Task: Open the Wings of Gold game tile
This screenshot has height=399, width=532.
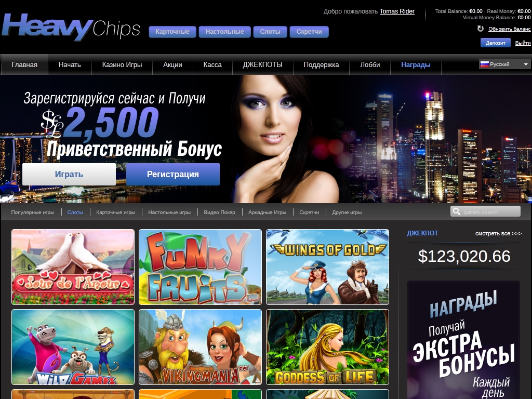Action: tap(327, 267)
